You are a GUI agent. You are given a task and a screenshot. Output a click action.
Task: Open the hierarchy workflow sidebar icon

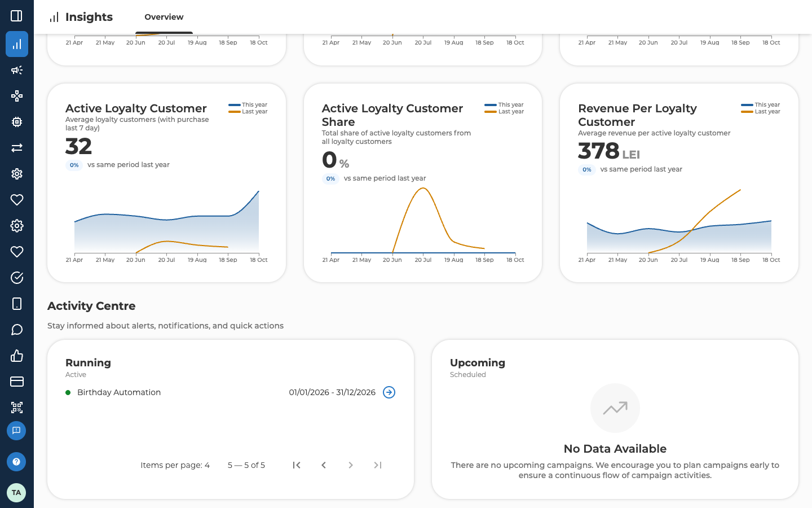coord(17,96)
